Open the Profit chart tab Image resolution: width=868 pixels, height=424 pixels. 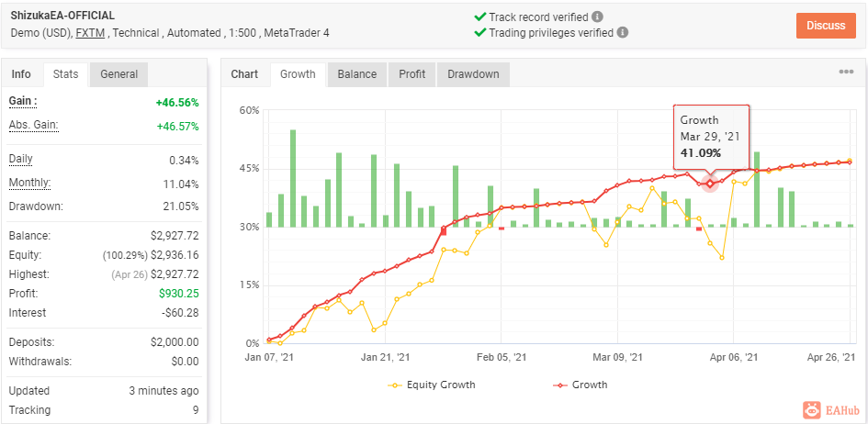point(411,74)
